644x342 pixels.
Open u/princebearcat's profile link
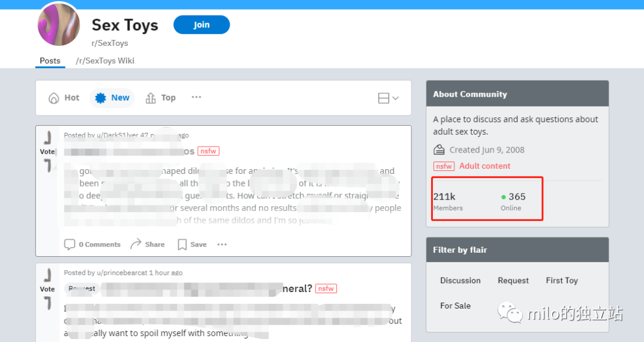coord(122,273)
